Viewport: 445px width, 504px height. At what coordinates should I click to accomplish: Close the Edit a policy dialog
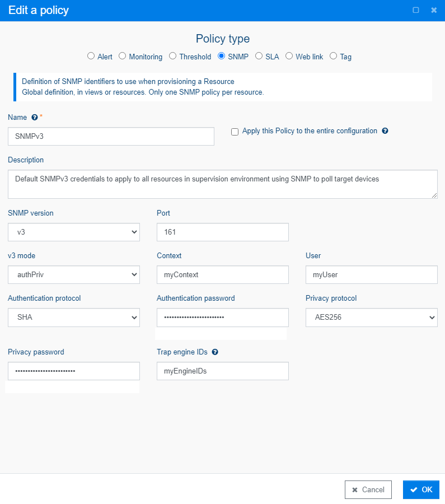434,10
